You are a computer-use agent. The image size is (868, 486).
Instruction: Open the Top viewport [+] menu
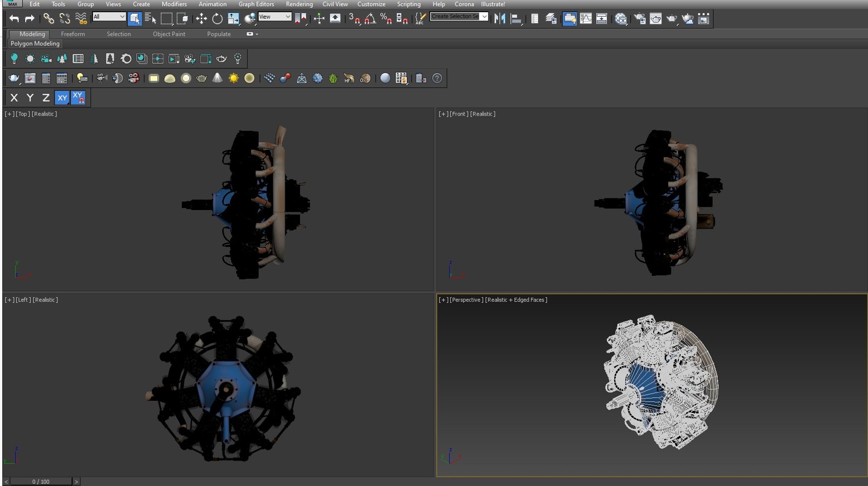9,114
